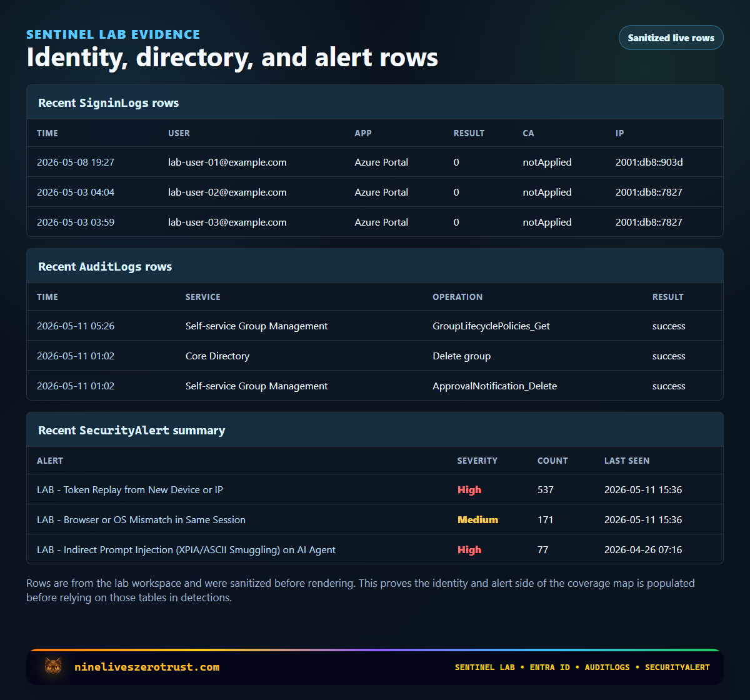Open alert LAB - Token Replay from New Device
Screen dimensions: 750x700
130,489
